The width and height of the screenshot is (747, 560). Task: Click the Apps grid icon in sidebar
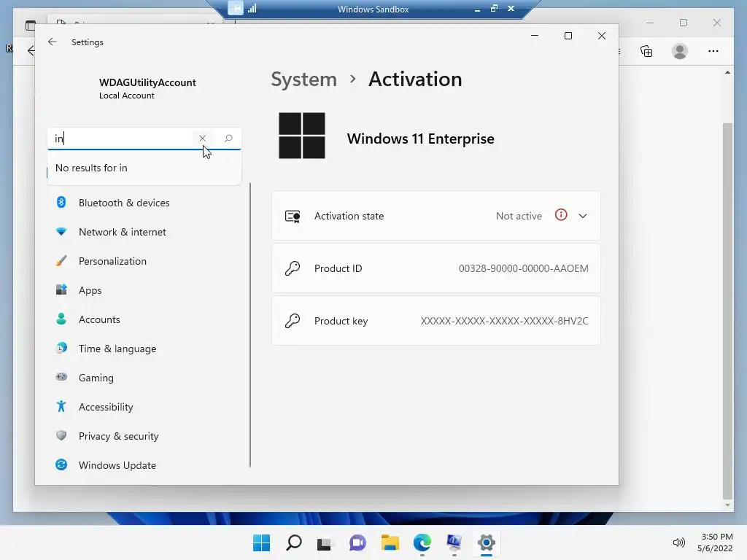pos(61,289)
